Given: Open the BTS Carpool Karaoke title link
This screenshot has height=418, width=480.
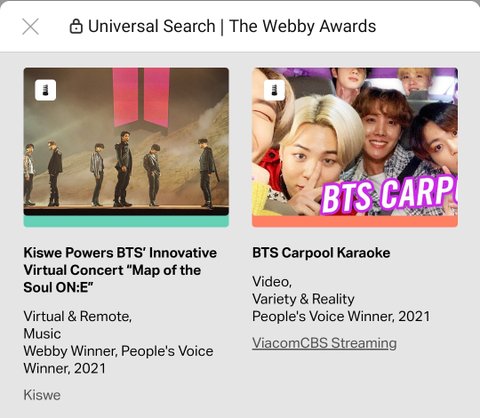Looking at the screenshot, I should 321,253.
